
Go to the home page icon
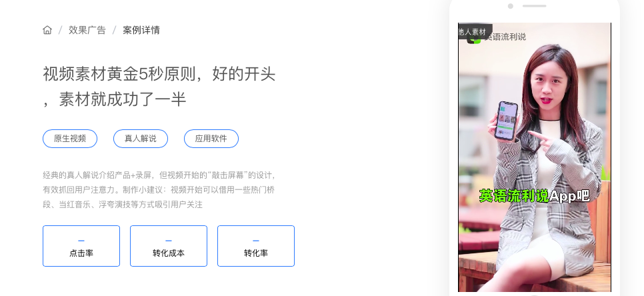47,30
